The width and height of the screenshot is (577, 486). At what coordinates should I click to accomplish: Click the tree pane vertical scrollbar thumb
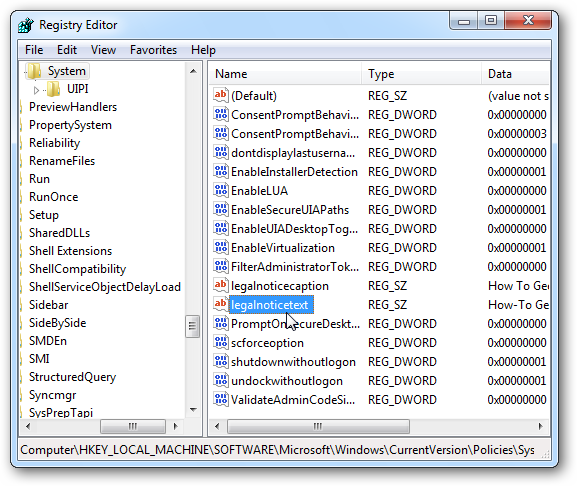point(192,326)
